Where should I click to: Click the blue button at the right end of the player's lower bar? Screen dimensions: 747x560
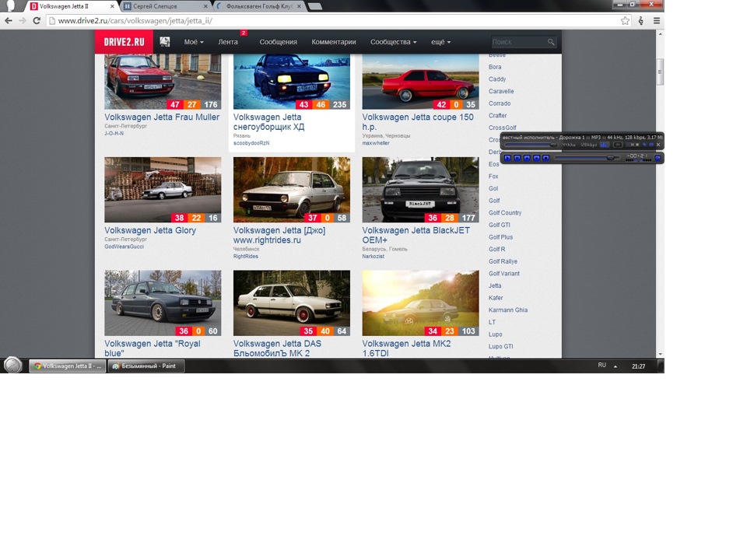(x=658, y=158)
